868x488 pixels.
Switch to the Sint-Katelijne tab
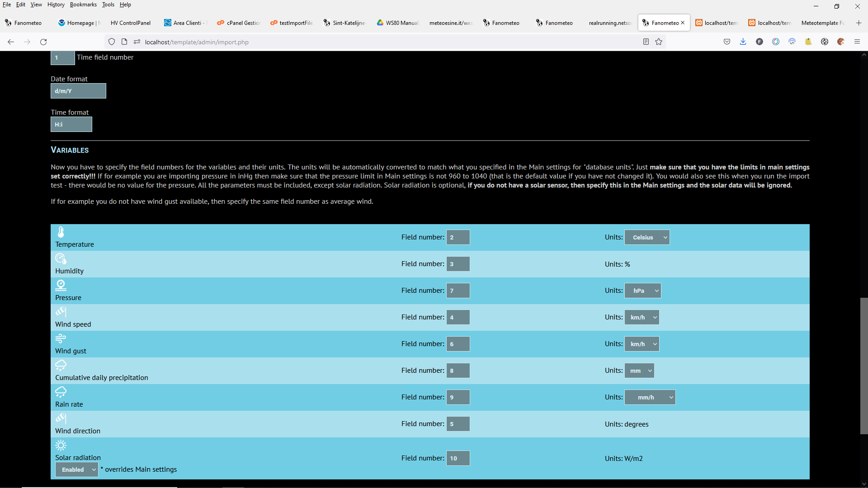tap(345, 23)
